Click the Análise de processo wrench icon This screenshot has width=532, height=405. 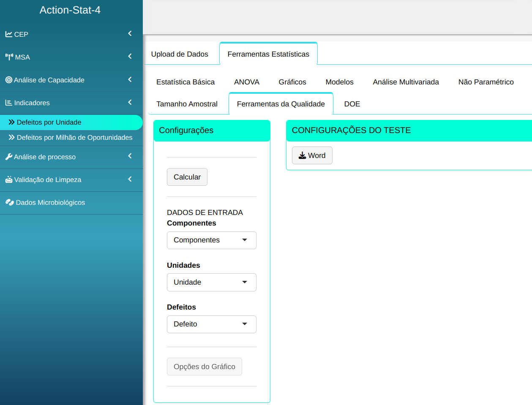[x=8, y=157]
